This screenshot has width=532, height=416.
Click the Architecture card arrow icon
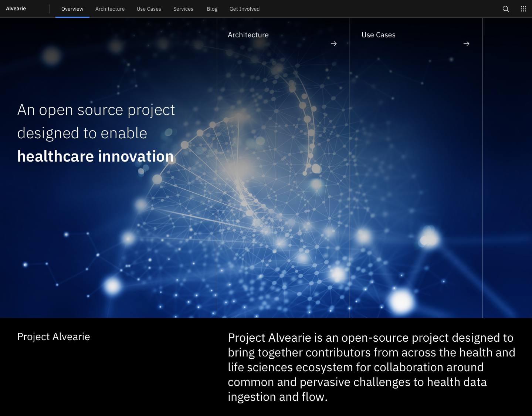333,44
